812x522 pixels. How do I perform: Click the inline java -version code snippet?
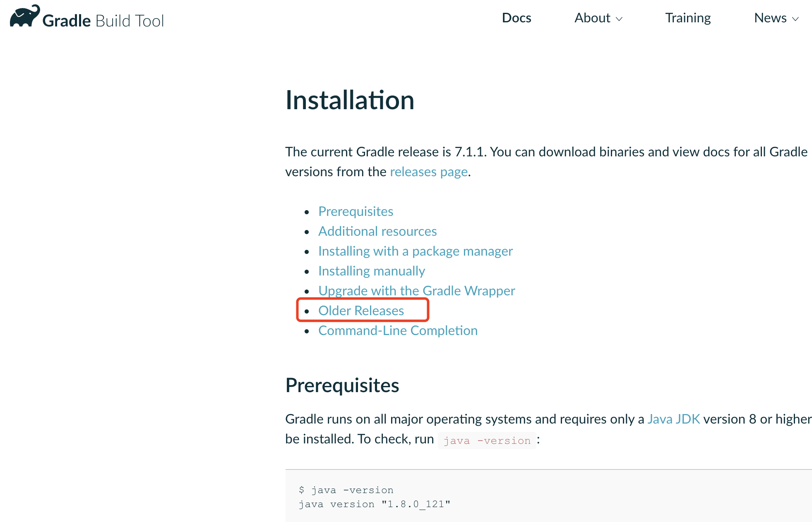(x=487, y=441)
